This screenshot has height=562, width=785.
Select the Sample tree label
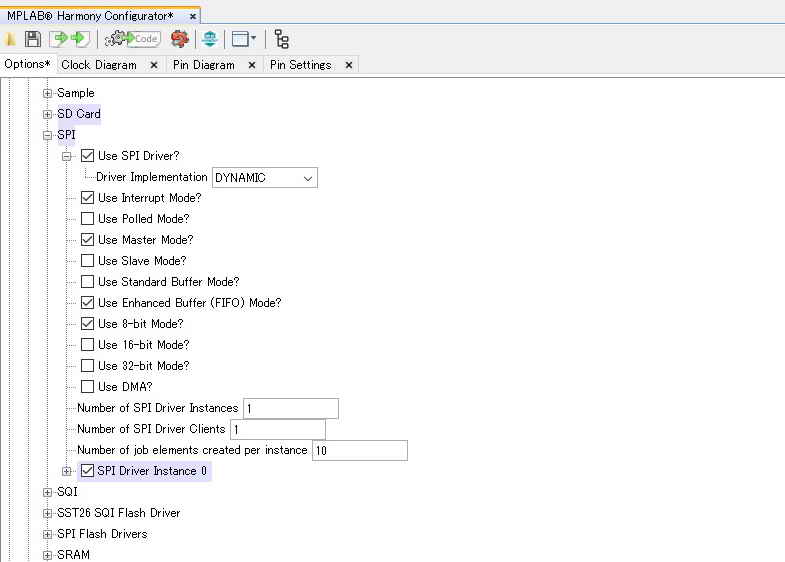pos(76,93)
